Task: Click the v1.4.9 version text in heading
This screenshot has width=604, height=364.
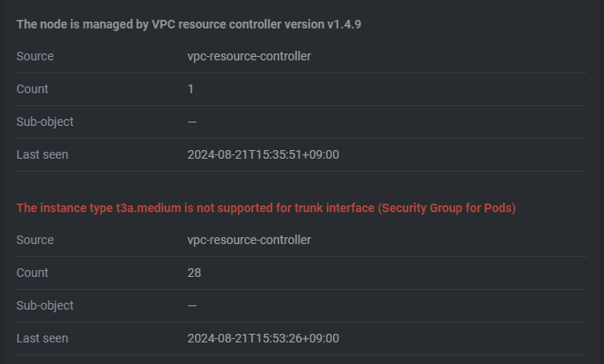Action: click(344, 24)
